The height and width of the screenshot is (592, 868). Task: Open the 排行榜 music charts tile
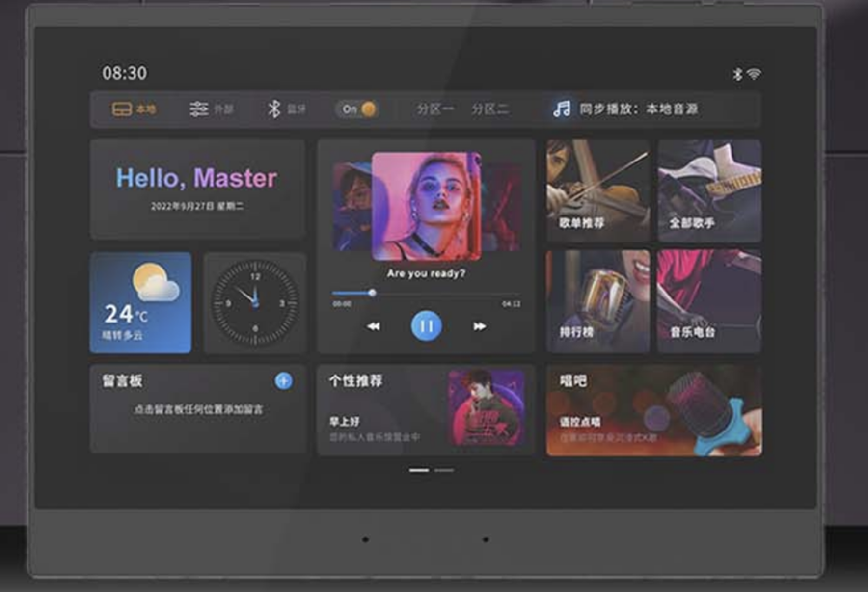tap(599, 299)
